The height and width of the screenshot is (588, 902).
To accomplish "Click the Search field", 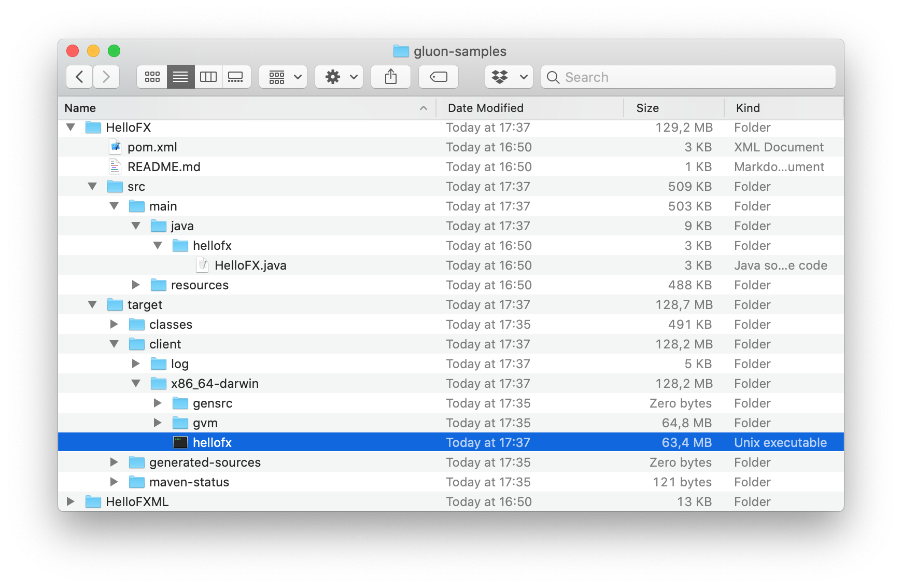I will coord(688,77).
